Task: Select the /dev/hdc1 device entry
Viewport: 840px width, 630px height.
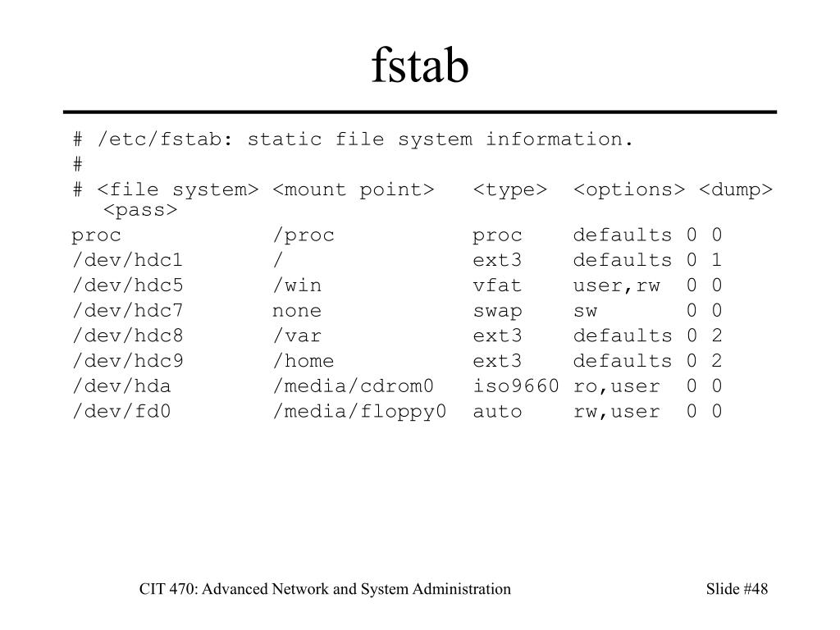Action: pos(127,260)
